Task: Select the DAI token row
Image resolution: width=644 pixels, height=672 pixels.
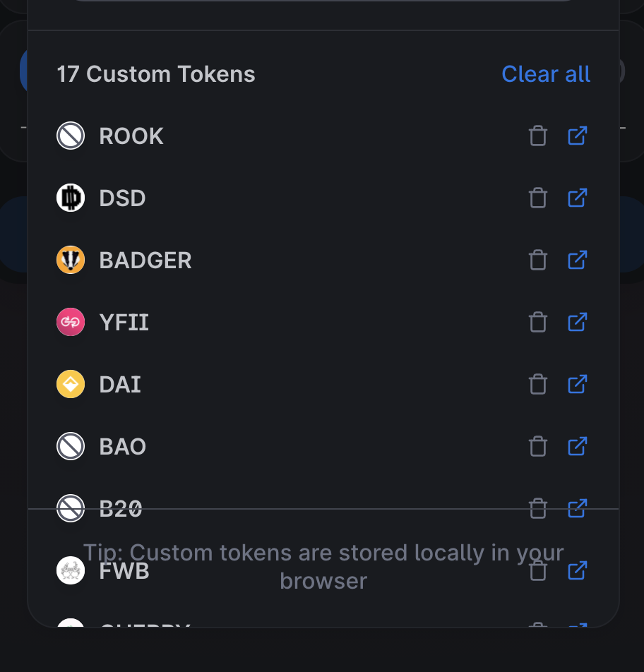Action: pos(282,384)
